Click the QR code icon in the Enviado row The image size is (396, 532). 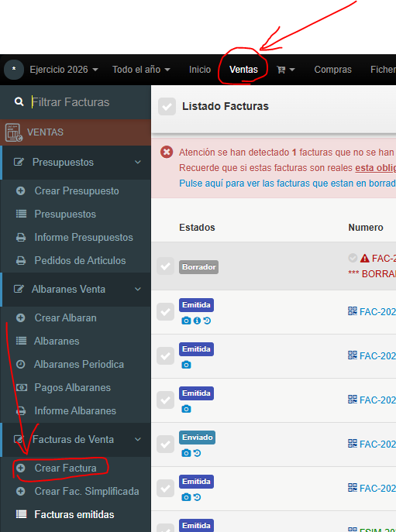tap(353, 444)
